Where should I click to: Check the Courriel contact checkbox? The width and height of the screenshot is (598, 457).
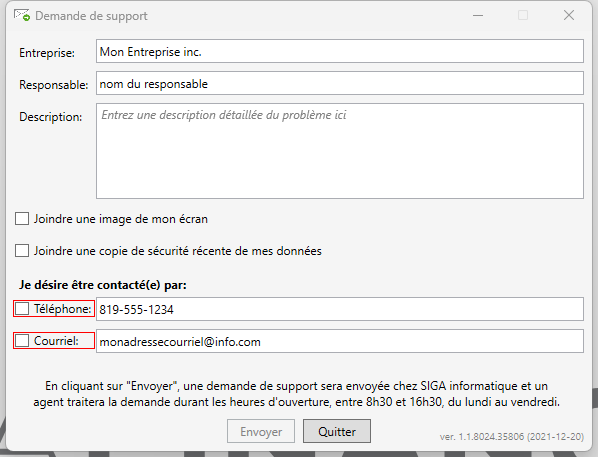(x=22, y=341)
